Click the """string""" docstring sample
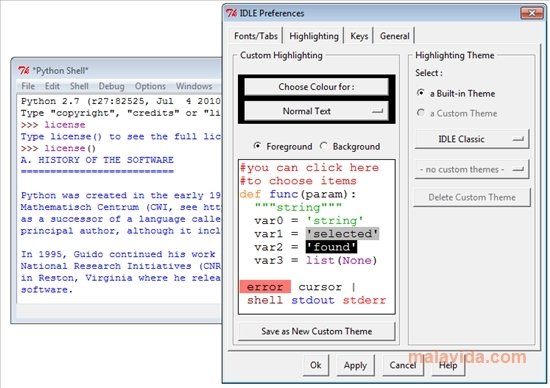The width and height of the screenshot is (550, 388). pos(298,208)
